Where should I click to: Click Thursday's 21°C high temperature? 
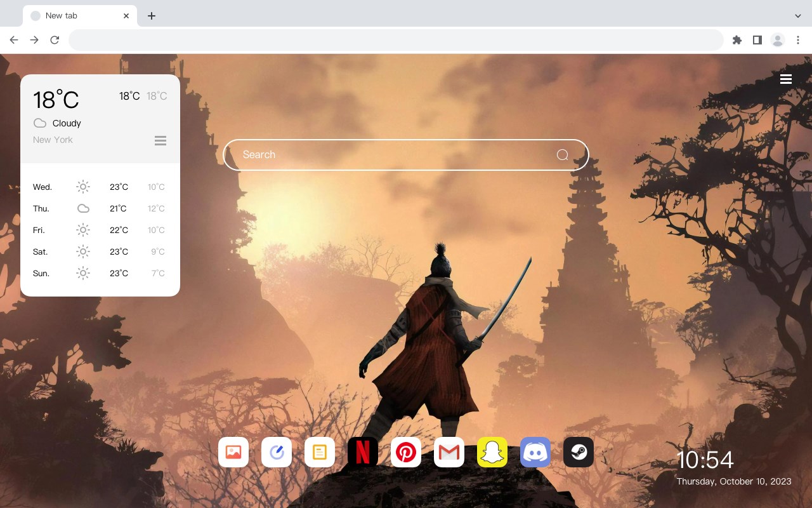click(x=118, y=208)
